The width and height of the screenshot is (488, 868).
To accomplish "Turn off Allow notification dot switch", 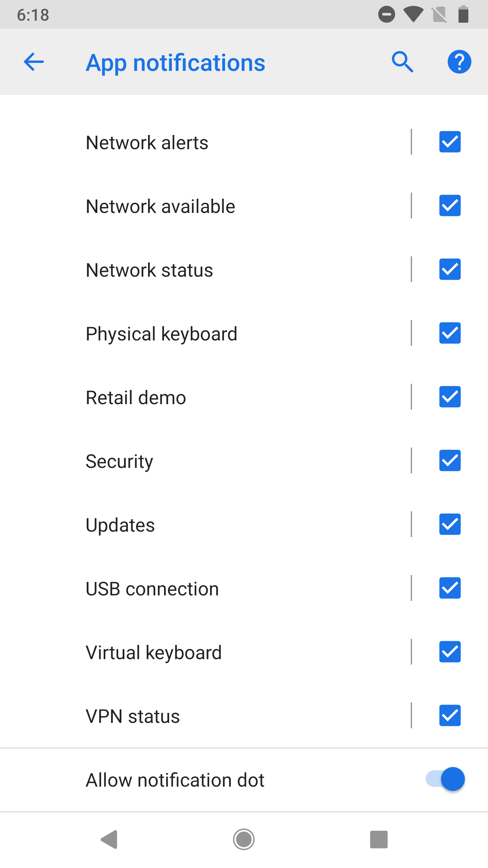I will coord(445,779).
